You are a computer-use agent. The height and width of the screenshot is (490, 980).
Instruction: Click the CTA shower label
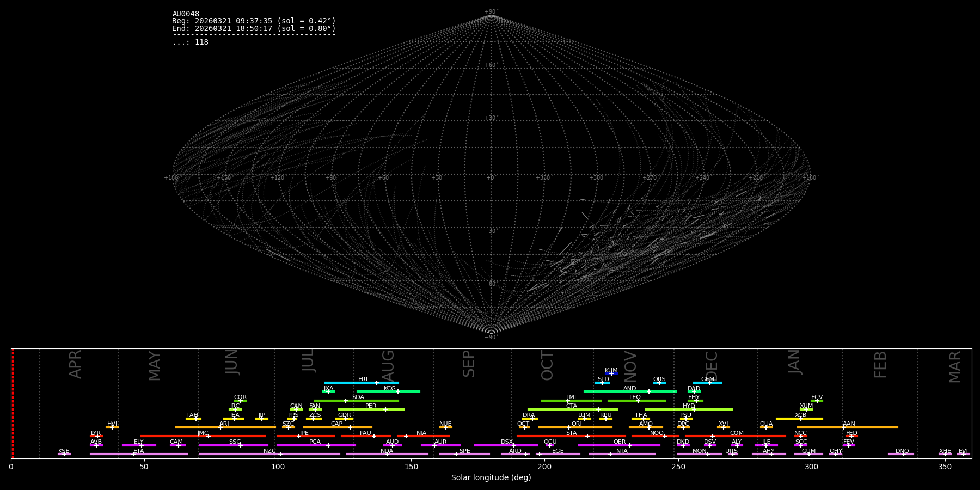point(571,406)
